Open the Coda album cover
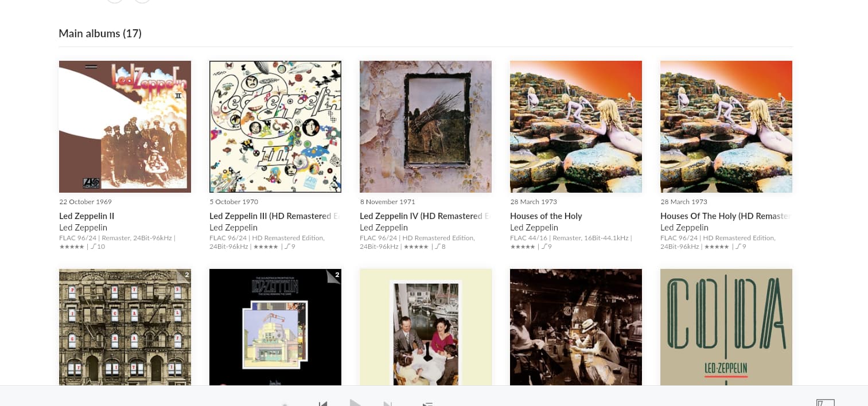The width and height of the screenshot is (868, 406). (726, 327)
